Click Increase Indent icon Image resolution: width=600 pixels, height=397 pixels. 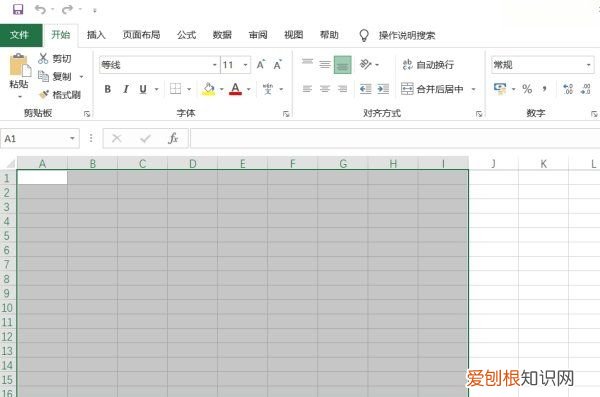click(x=383, y=89)
